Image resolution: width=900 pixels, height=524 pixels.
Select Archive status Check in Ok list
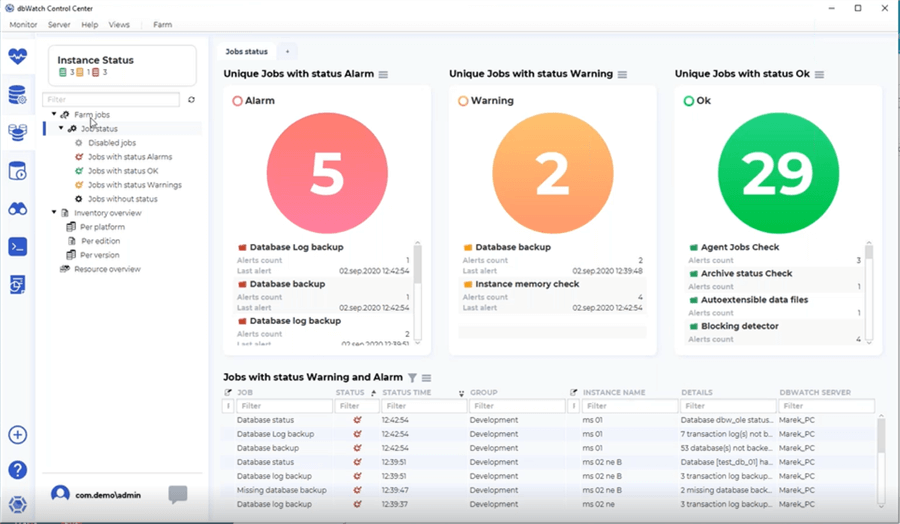click(x=746, y=274)
